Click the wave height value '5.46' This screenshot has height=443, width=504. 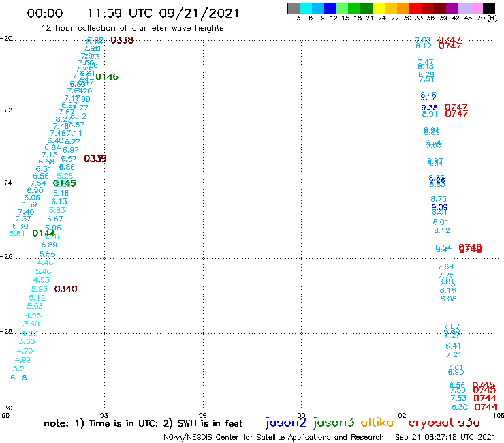point(44,271)
